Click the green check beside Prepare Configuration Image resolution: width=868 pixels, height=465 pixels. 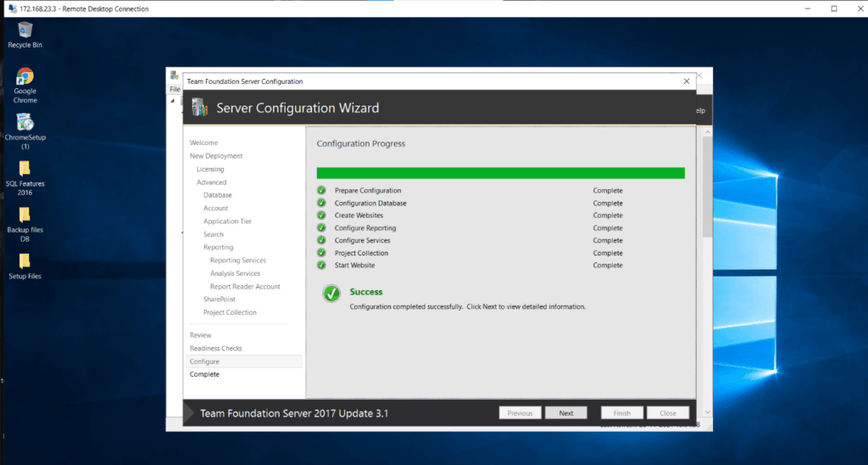(321, 190)
